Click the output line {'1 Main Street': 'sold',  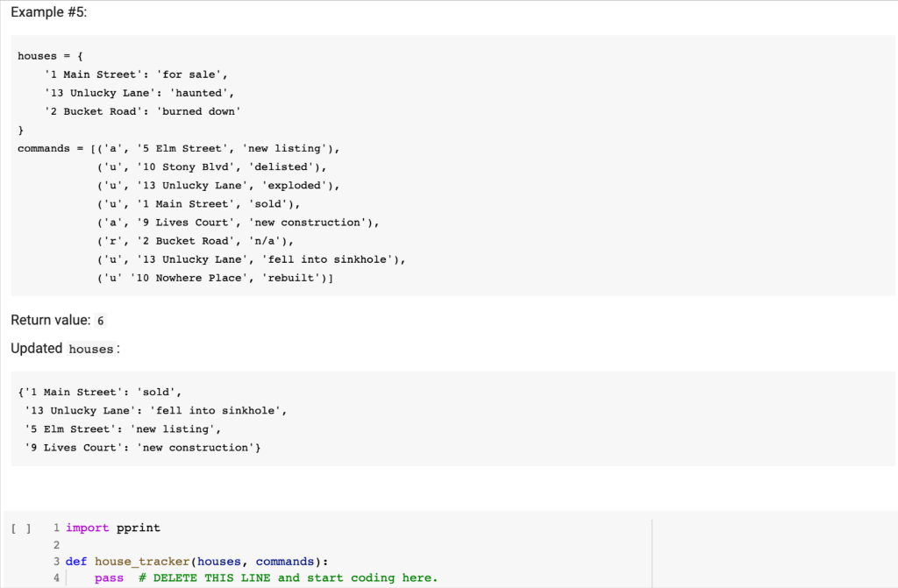[x=100, y=393]
